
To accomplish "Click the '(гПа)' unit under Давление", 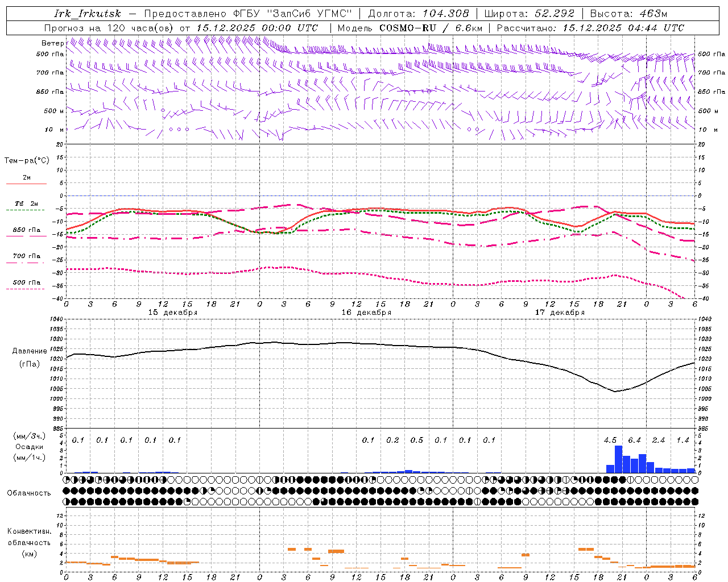I will coord(30,364).
